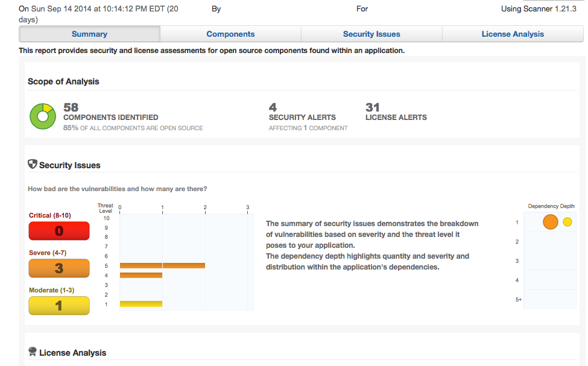588x366 pixels.
Task: Click the large orange dependency depth bubble
Action: [551, 222]
